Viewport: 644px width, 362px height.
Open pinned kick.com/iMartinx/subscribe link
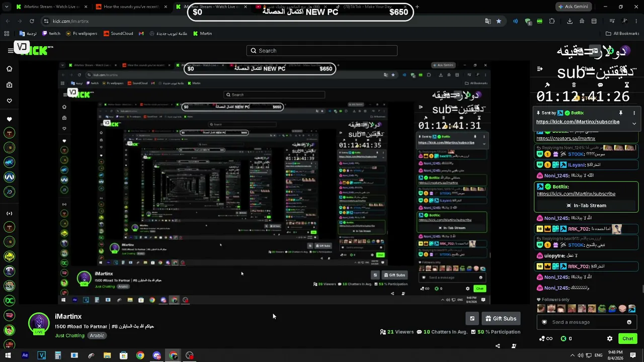click(578, 122)
